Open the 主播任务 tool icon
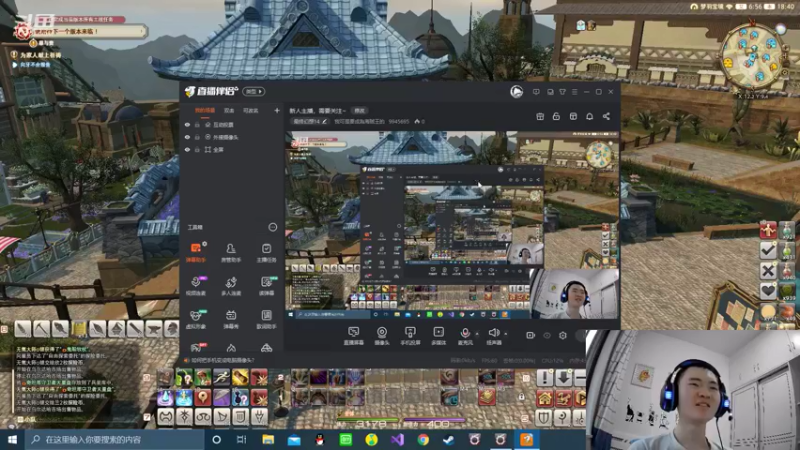The height and width of the screenshot is (450, 800). coord(266,252)
